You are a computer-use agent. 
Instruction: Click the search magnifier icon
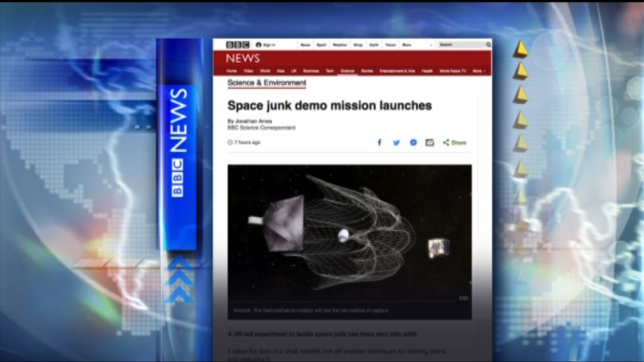488,45
